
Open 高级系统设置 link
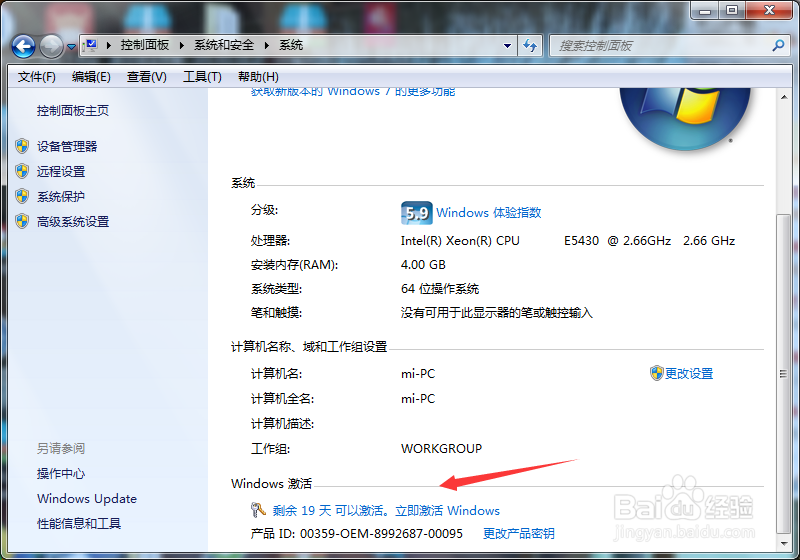(x=72, y=222)
